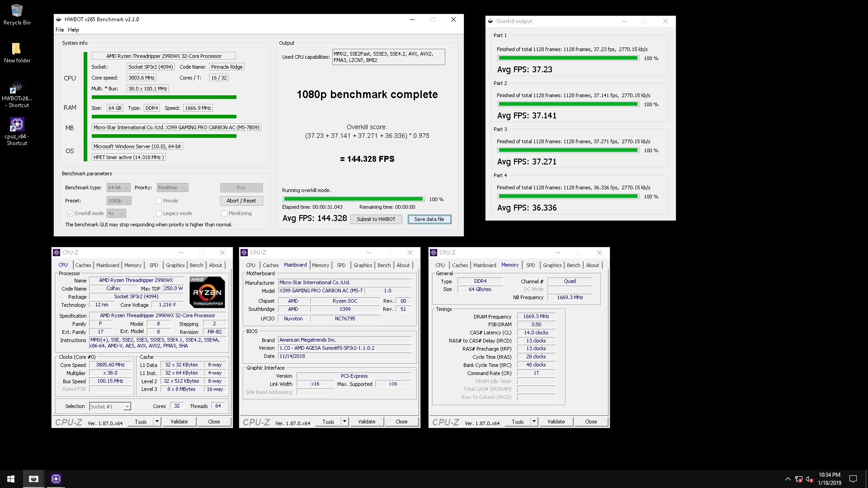868x488 pixels.
Task: Enable the Legacy mode checkbox
Action: (159, 213)
